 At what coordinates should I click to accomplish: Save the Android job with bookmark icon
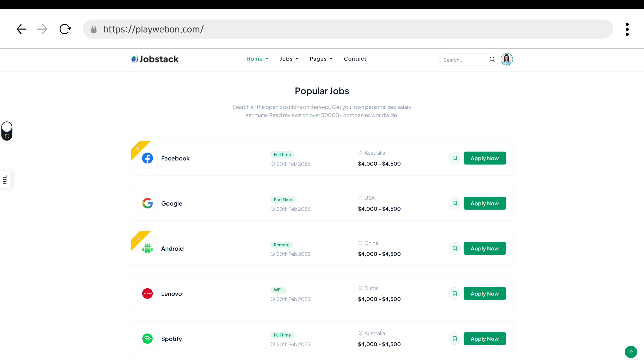coord(455,248)
